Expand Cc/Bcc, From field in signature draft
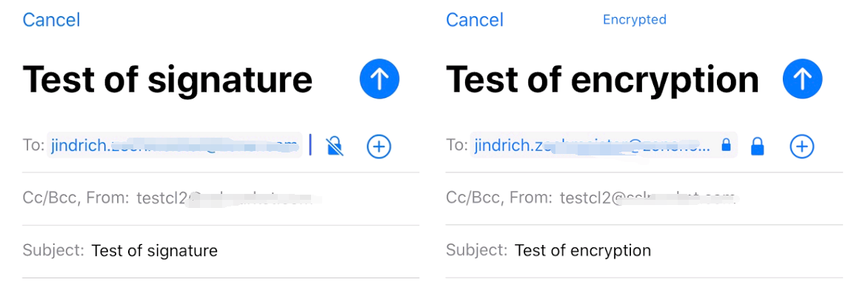The height and width of the screenshot is (299, 868). point(221,198)
